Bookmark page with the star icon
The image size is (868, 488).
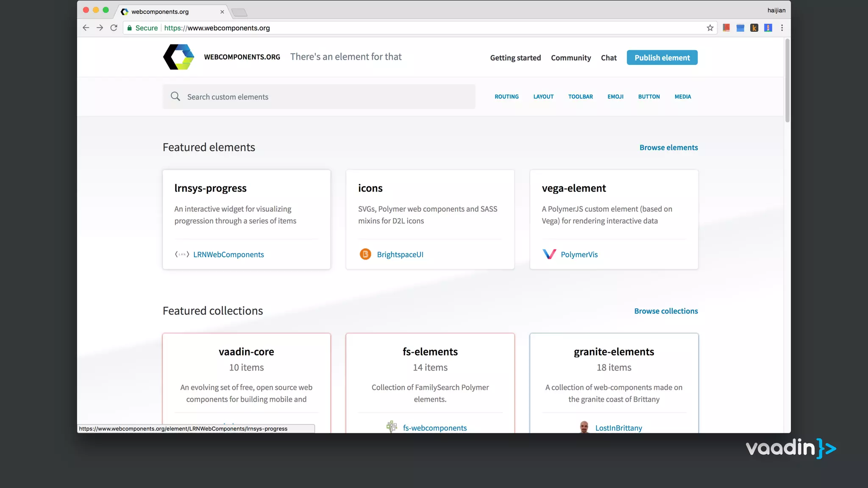pyautogui.click(x=710, y=28)
